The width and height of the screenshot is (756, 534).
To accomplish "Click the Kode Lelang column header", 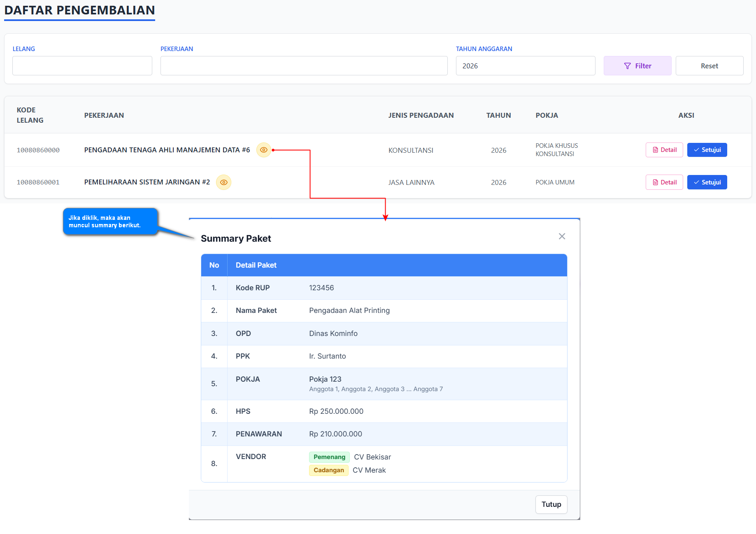I will (30, 115).
